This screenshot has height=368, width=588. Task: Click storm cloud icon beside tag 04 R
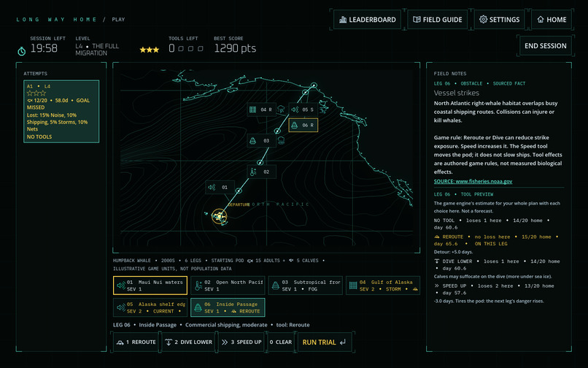click(281, 110)
